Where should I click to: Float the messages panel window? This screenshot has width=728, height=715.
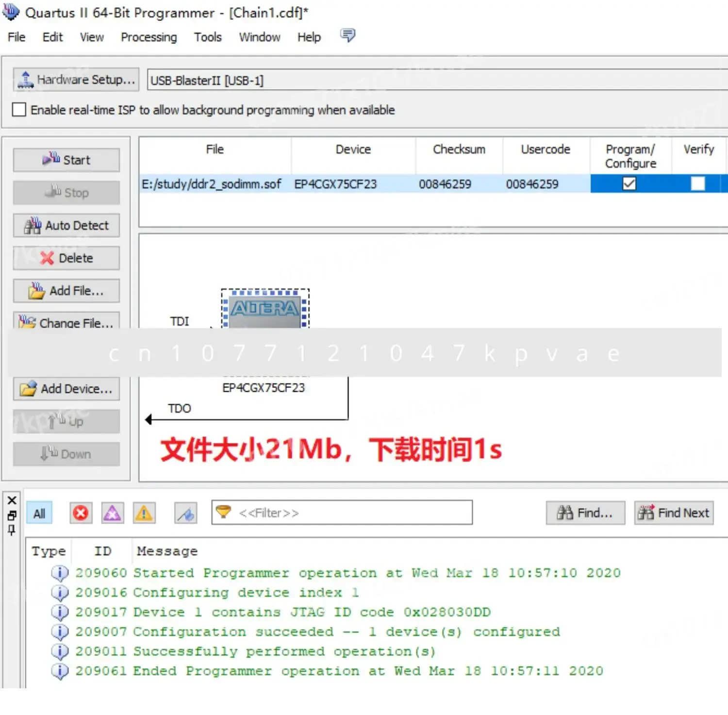[x=12, y=515]
